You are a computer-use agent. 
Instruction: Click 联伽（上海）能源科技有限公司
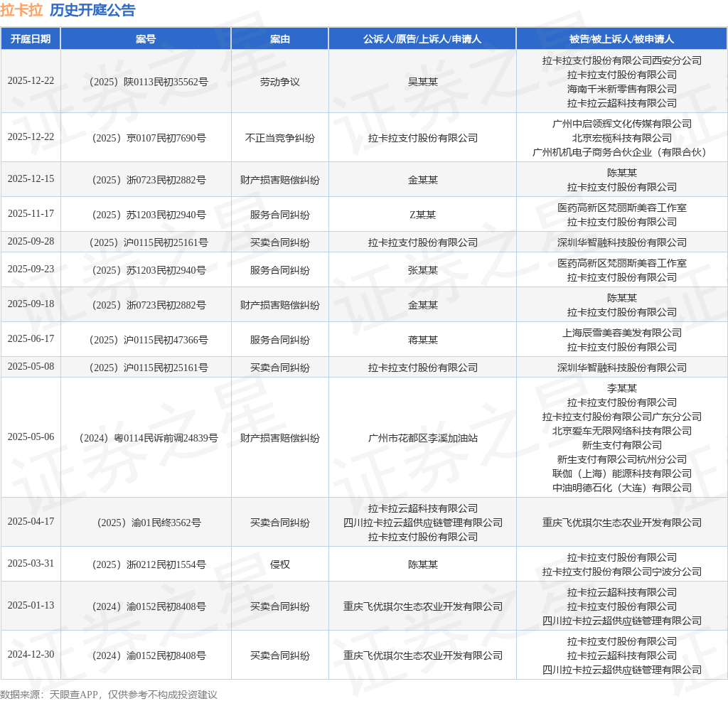(621, 473)
